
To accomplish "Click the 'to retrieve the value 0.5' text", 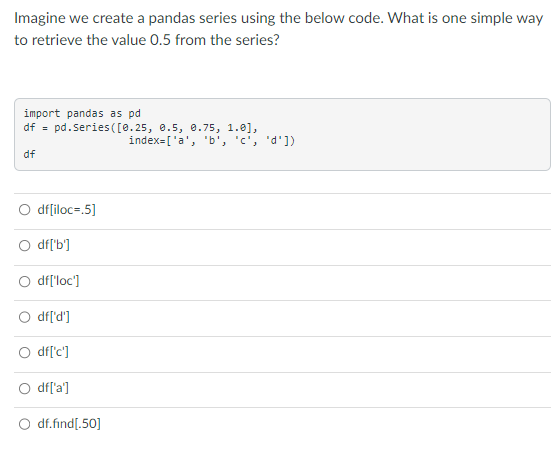I will coord(92,40).
